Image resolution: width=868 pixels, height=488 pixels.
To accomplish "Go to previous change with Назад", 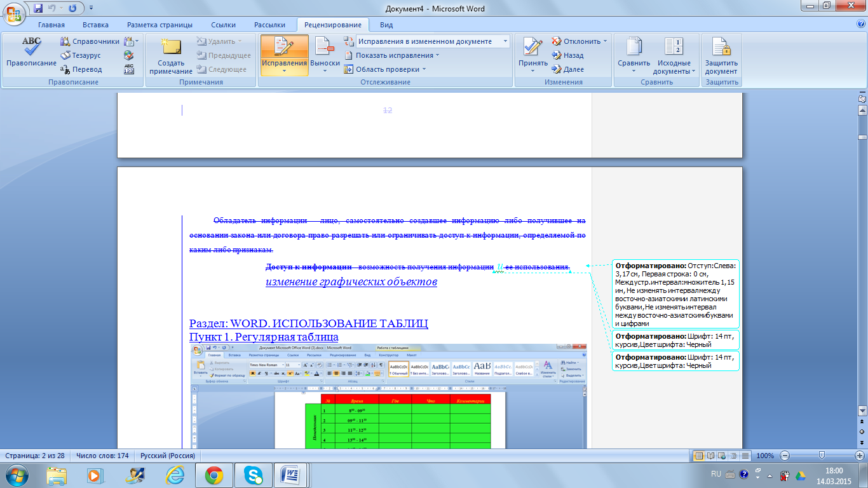I will pos(567,55).
